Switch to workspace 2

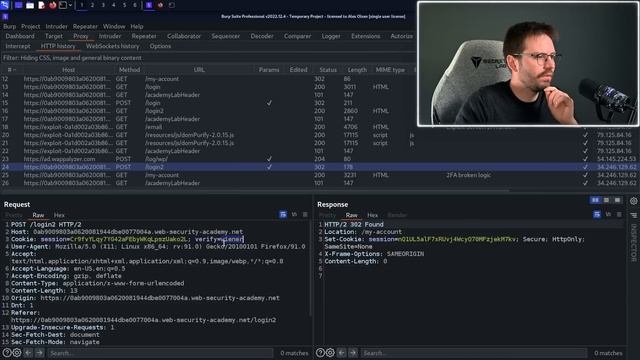92,5
